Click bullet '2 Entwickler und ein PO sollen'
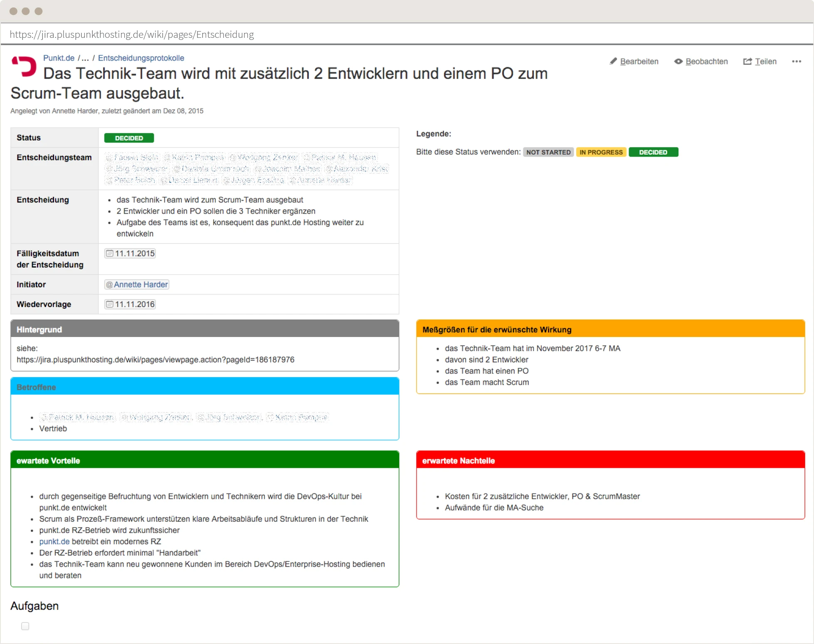This screenshot has width=814, height=644. (216, 211)
